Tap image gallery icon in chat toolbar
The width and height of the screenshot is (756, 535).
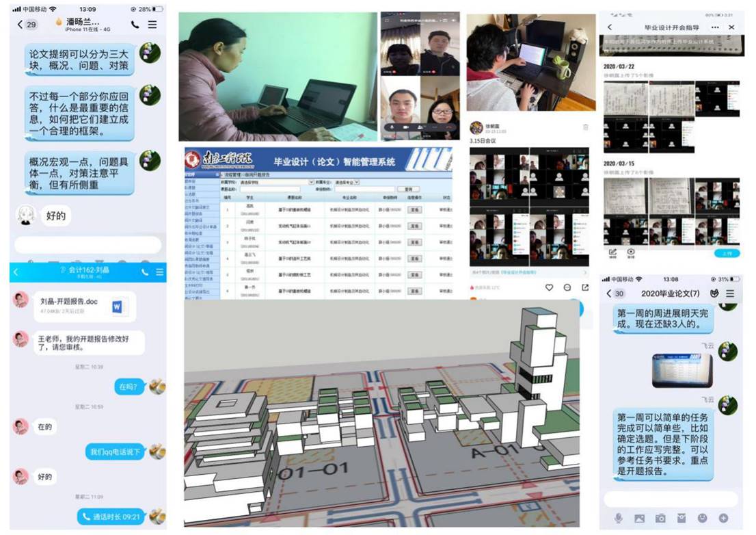pyautogui.click(x=639, y=518)
